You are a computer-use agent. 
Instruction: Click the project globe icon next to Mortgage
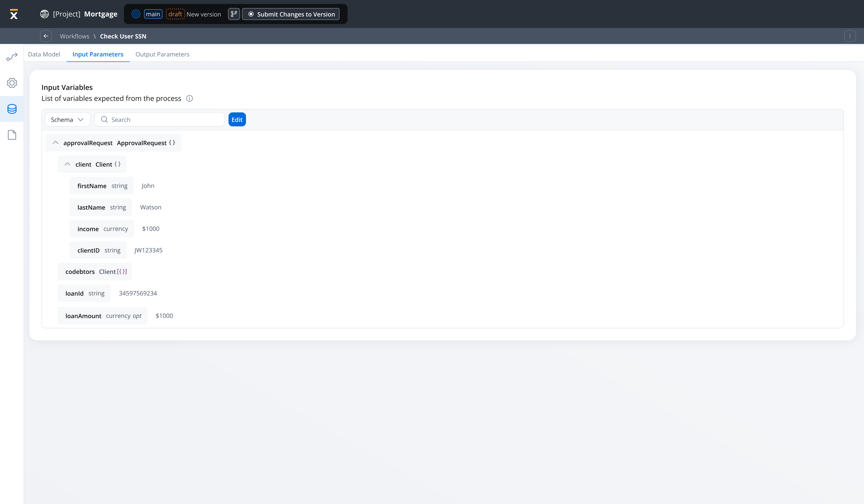coord(44,14)
